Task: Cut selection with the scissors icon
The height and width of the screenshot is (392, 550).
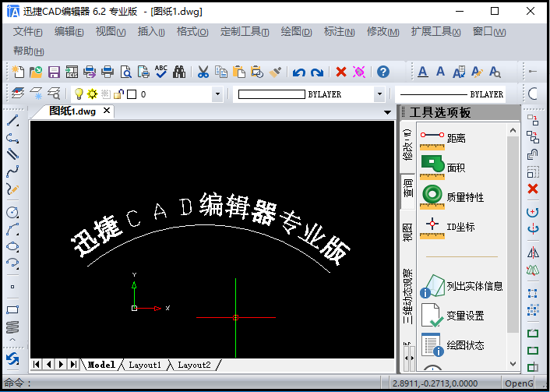Action: [203, 72]
